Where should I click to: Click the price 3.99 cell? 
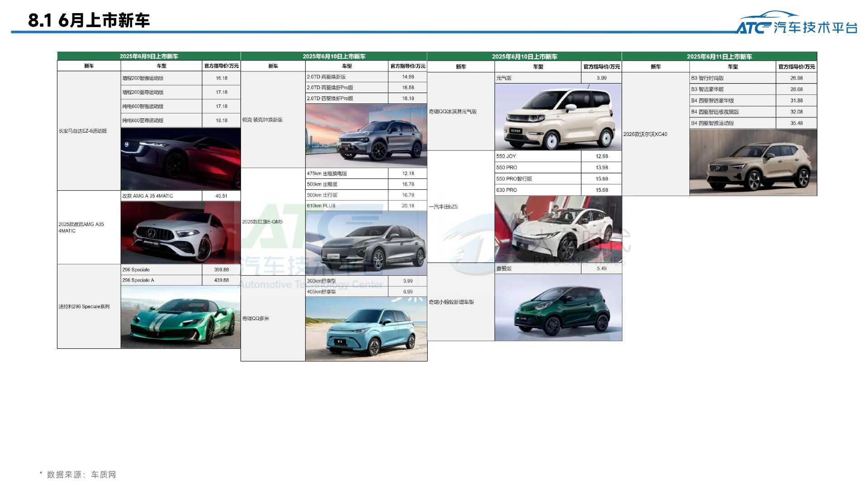click(x=601, y=78)
